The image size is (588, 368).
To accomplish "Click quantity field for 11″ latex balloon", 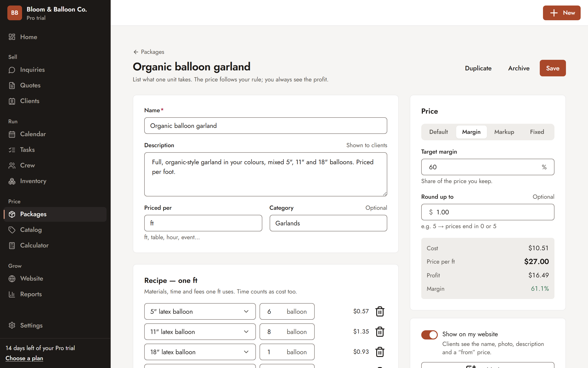I will tap(287, 331).
